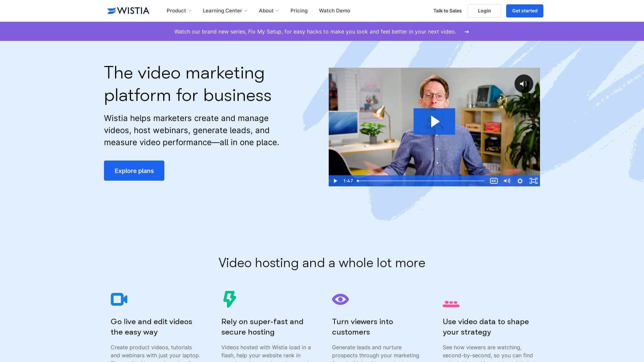This screenshot has width=644, height=362.
Task: Click the camera icon above 'Go live and edit videos'
Action: point(119,299)
